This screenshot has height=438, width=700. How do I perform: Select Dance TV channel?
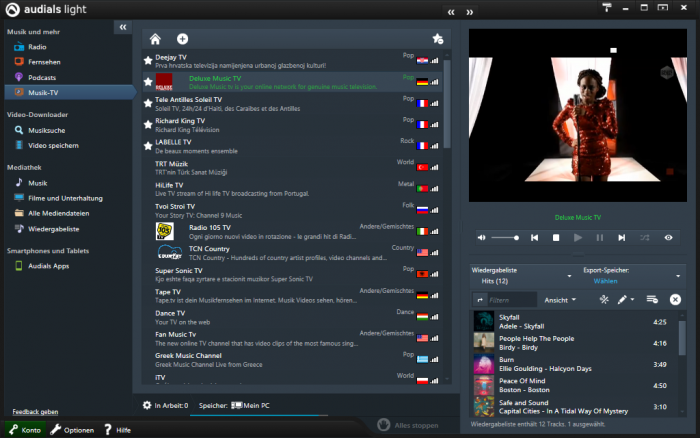(x=292, y=317)
